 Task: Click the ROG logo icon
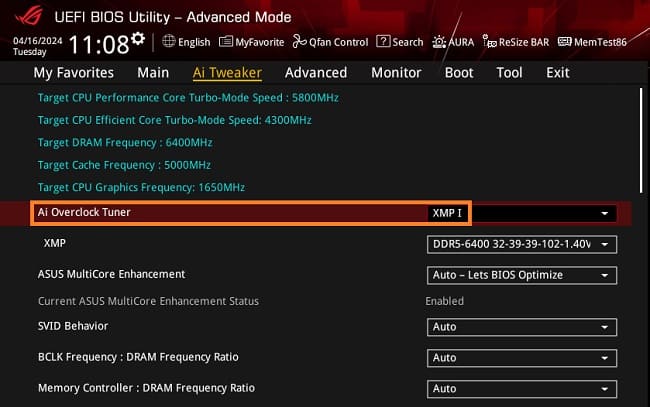tap(29, 15)
